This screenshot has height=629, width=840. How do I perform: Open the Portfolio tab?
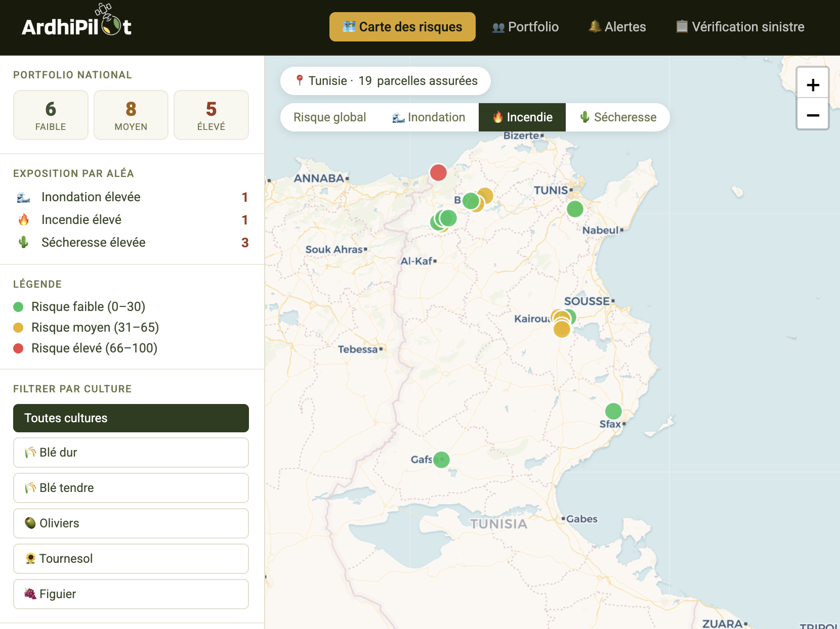coord(525,27)
